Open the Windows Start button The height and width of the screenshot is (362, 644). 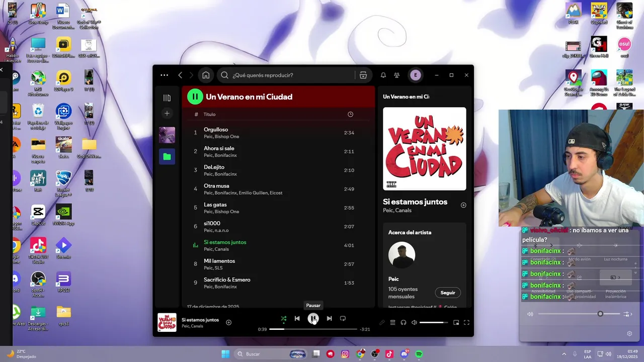[x=225, y=354]
